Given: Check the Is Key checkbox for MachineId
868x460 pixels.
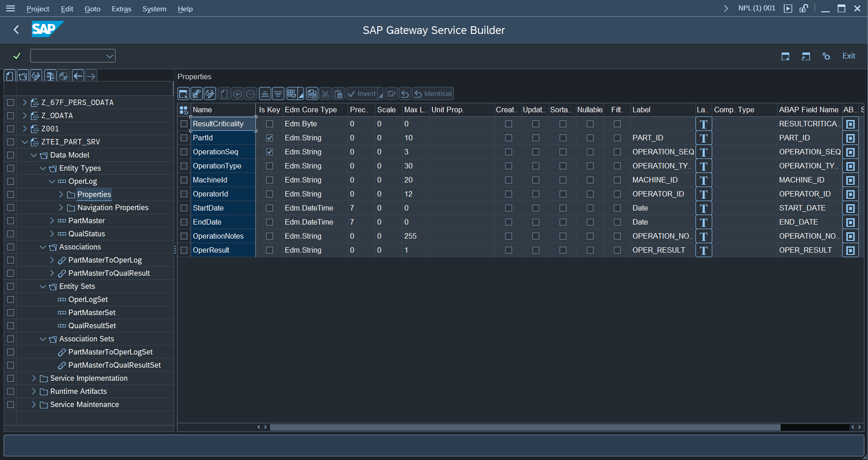Looking at the screenshot, I should tap(269, 180).
